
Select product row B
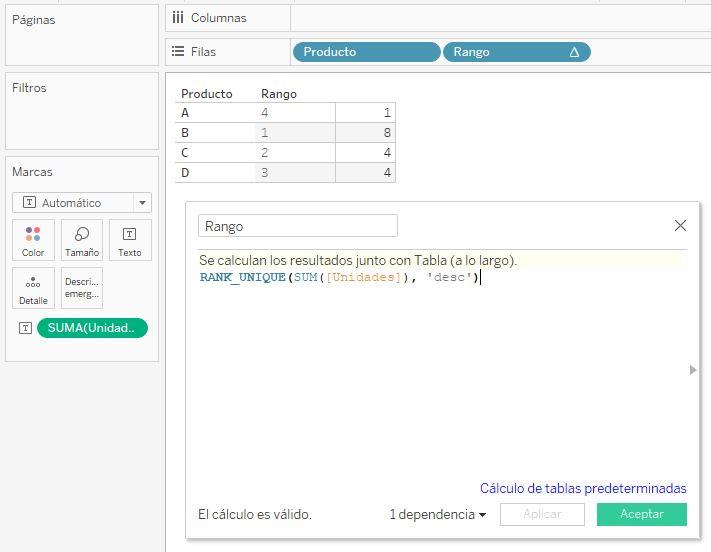185,132
